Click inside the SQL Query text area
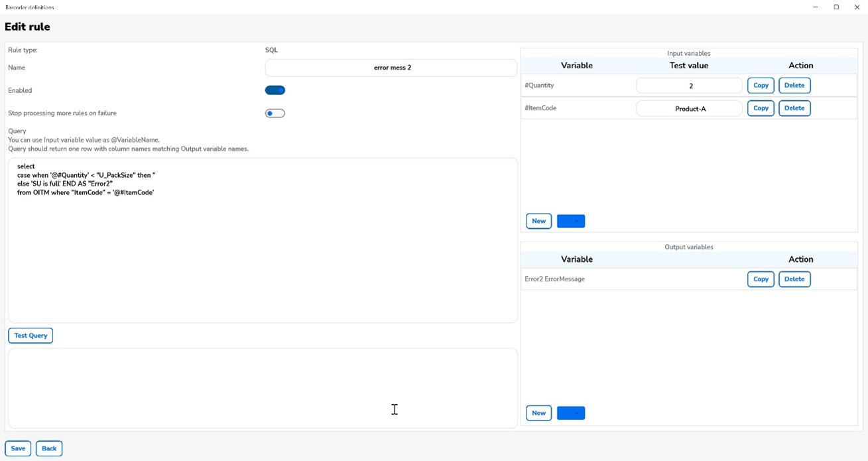868x461 pixels. click(x=263, y=252)
